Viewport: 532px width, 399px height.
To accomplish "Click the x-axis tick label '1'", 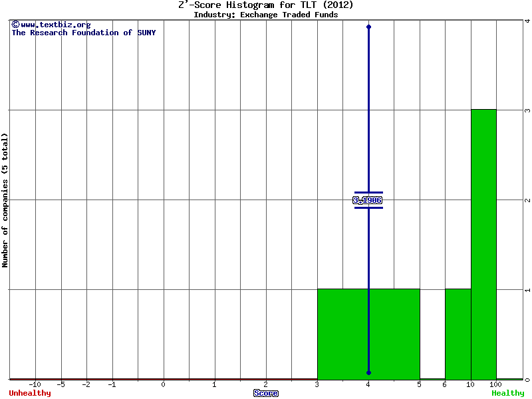I will pyautogui.click(x=214, y=384).
